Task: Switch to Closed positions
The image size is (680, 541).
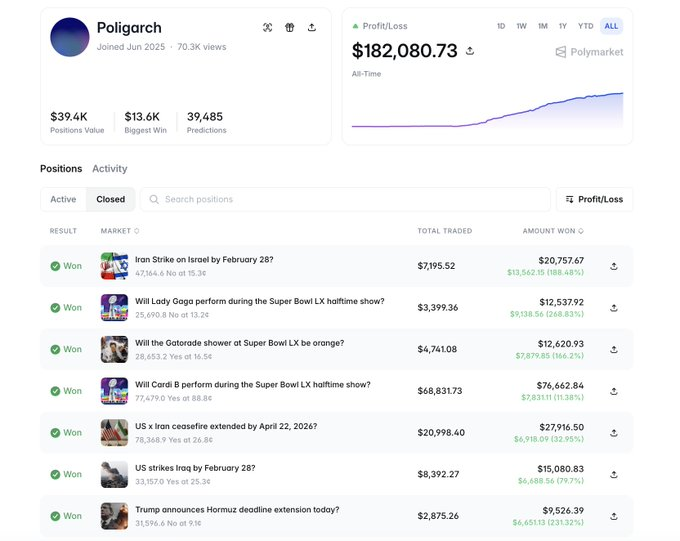Action: (111, 199)
